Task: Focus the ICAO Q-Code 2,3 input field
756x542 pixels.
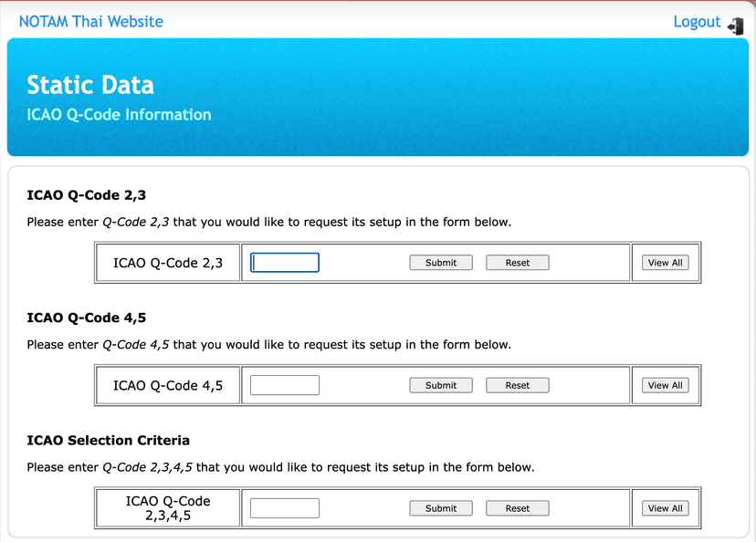Action: point(285,263)
